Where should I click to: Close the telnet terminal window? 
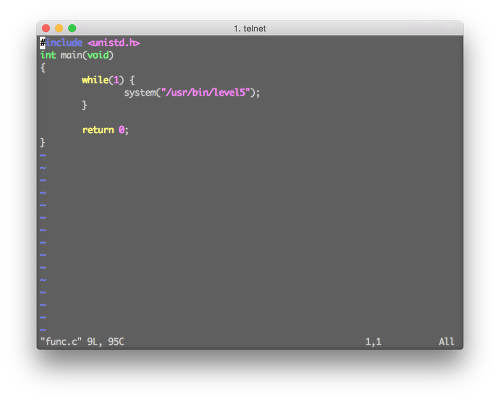coord(46,28)
